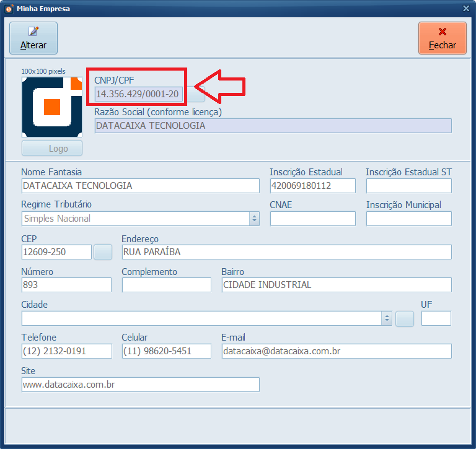The width and height of the screenshot is (476, 449).
Task: Click the Minha Empresa title bar icon
Action: pyautogui.click(x=9, y=9)
